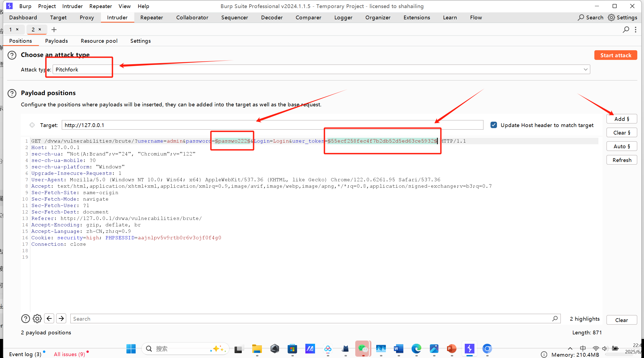Go to previous search match arrow
The height and width of the screenshot is (358, 644).
point(49,319)
